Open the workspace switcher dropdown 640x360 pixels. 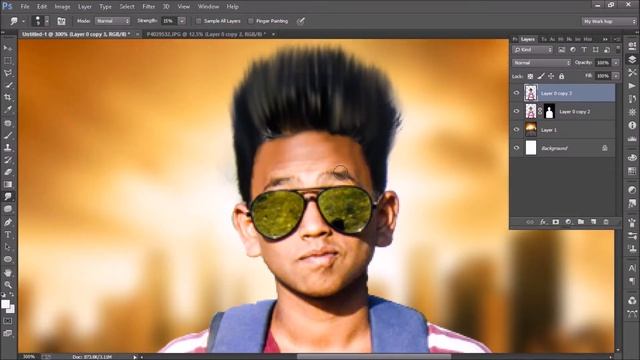(609, 21)
